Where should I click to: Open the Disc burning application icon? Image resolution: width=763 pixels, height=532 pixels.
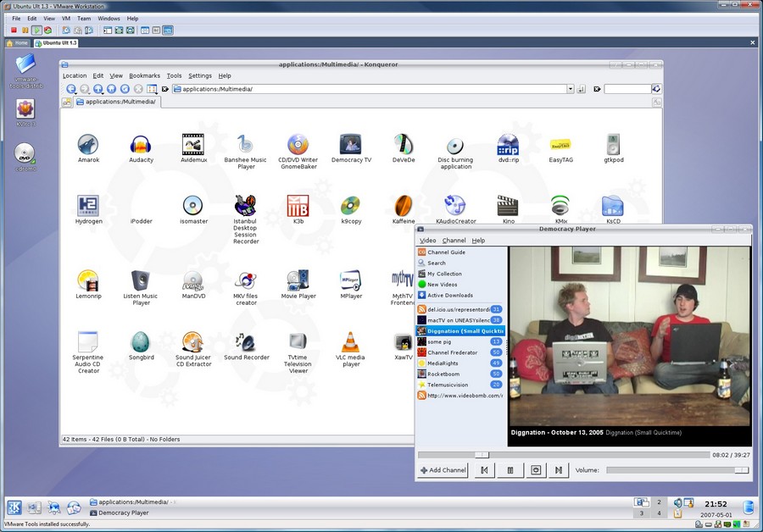click(x=455, y=146)
